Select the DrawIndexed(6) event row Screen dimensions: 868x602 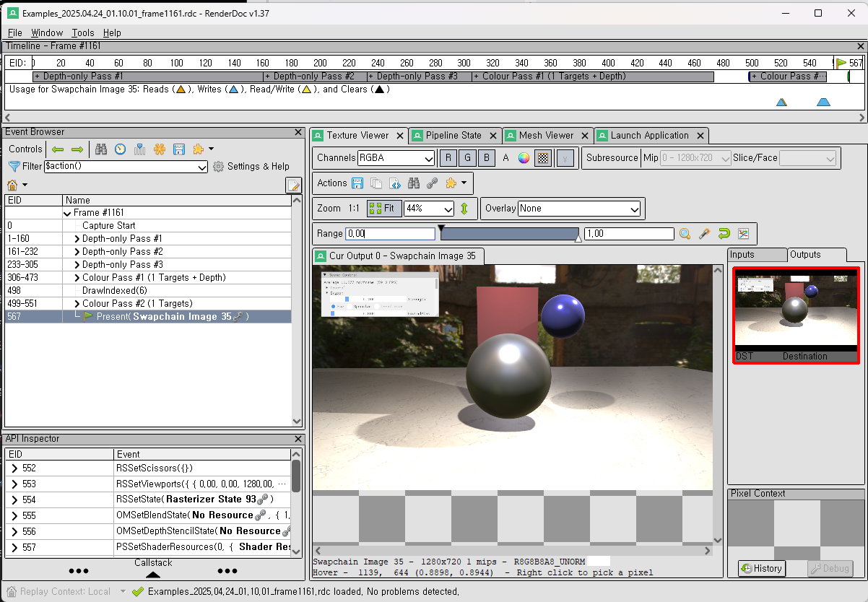tap(147, 291)
